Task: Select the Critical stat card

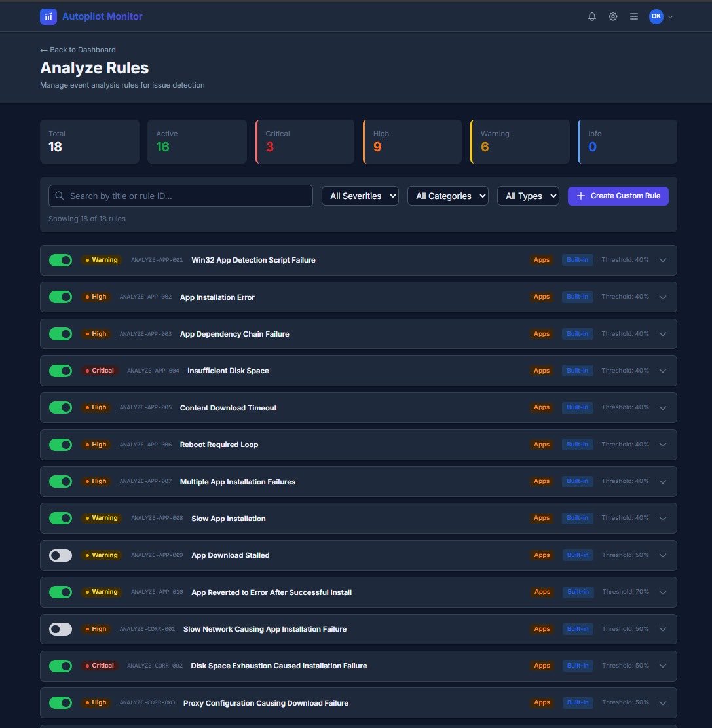Action: [x=305, y=141]
